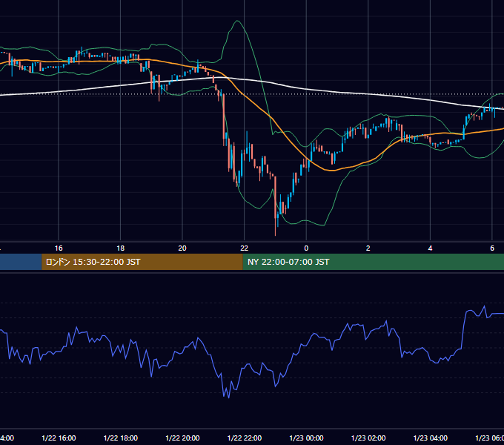Click the hour label 0 on time axis
Screen dimensions: 504x445
tap(306, 248)
